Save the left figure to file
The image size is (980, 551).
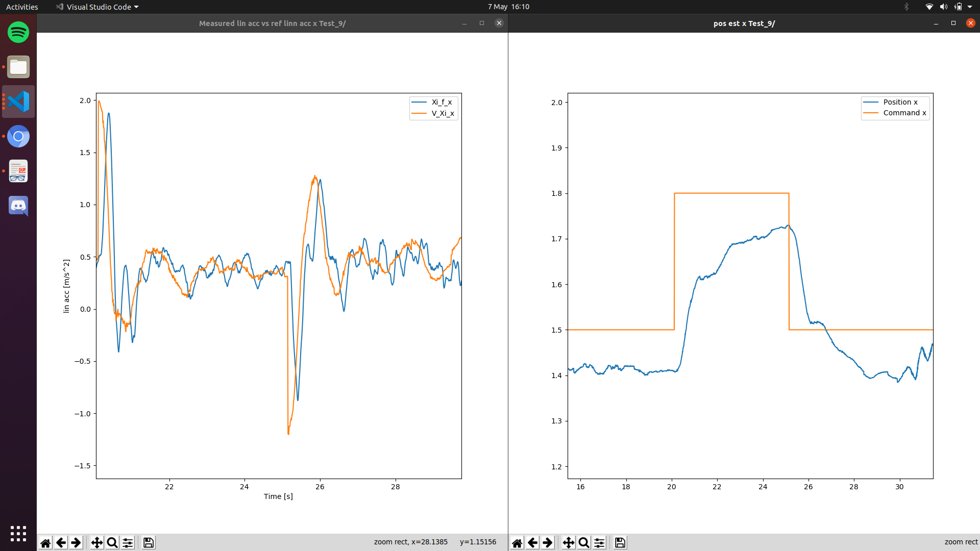pos(149,542)
